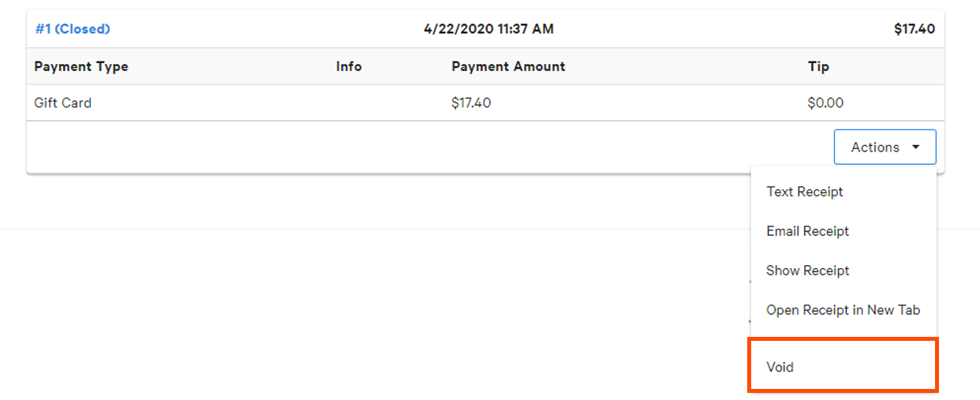Click the Payment Amount column header
Image resolution: width=980 pixels, height=400 pixels.
click(508, 66)
